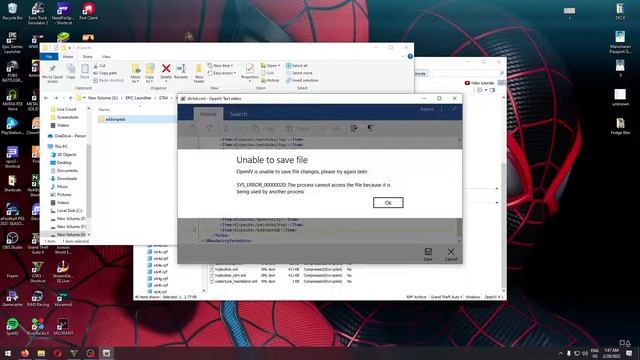
Task: Toggle the pilcrow show-symbols icon in OpenIV toolbar
Action: pyautogui.click(x=370, y=128)
